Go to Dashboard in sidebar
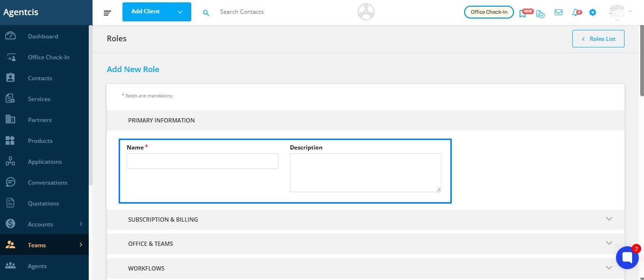Viewport: 644px width, 280px height. tap(44, 37)
